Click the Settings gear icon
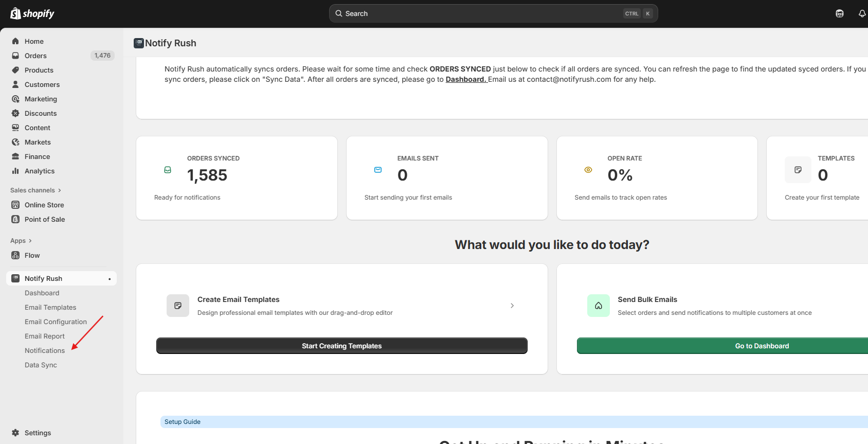This screenshot has height=444, width=868. 15,433
